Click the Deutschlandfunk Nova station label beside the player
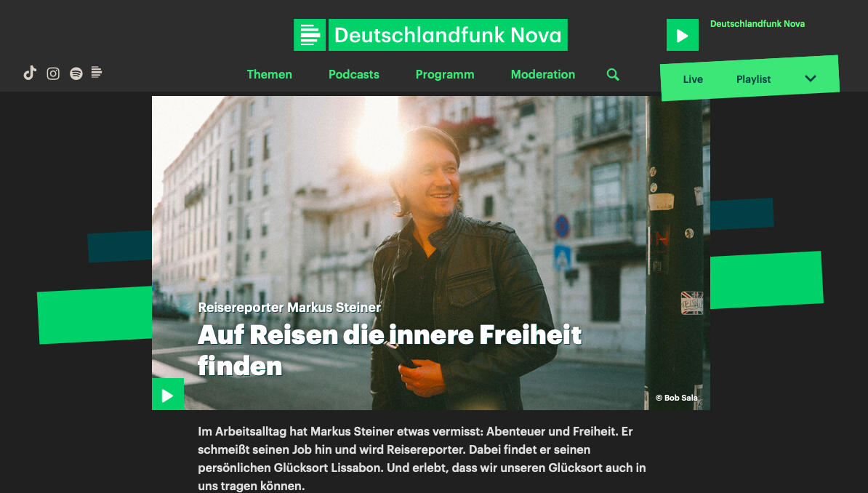 click(758, 24)
